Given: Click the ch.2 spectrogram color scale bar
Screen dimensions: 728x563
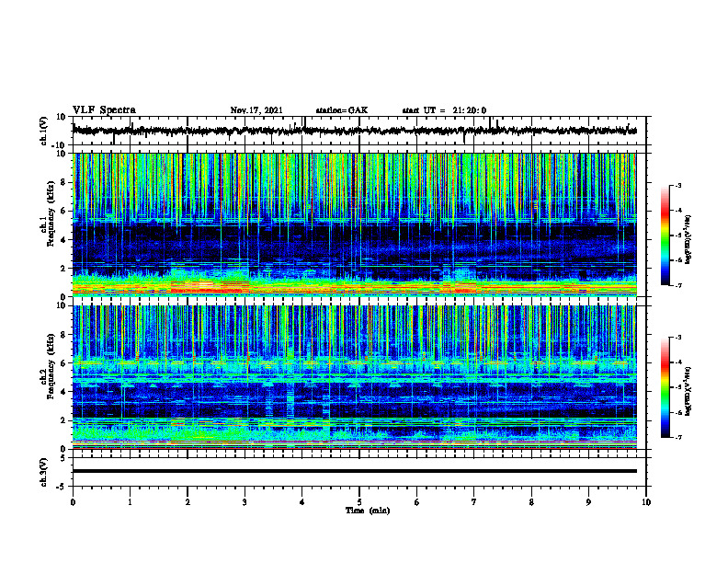Looking at the screenshot, I should (665, 387).
